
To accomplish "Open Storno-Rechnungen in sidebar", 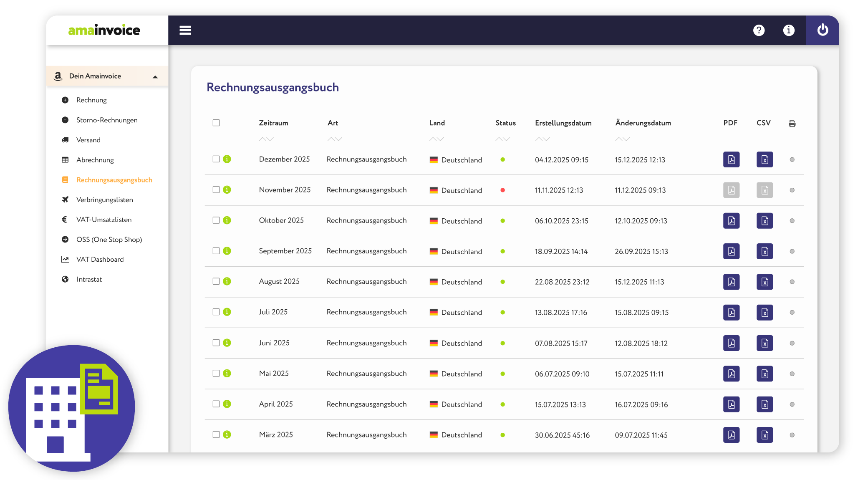I will 107,120.
